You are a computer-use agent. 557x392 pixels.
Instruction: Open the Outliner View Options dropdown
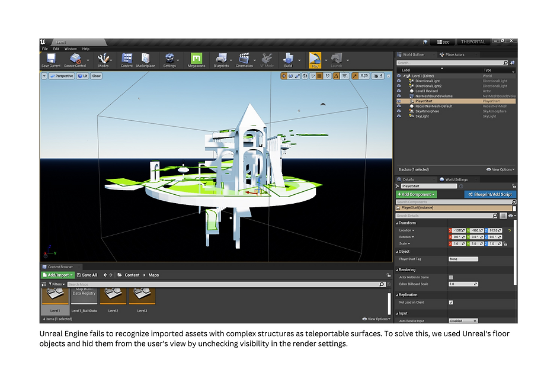[x=501, y=170]
